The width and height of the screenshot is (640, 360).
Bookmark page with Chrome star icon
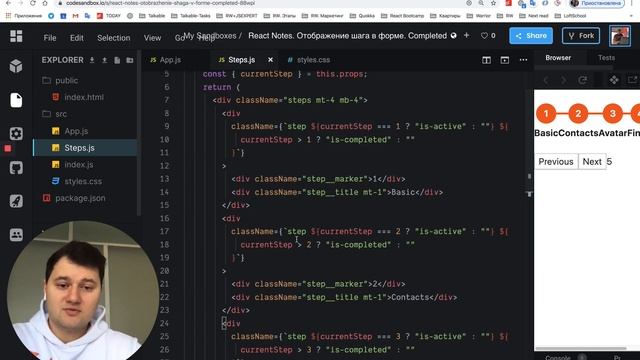(493, 3)
